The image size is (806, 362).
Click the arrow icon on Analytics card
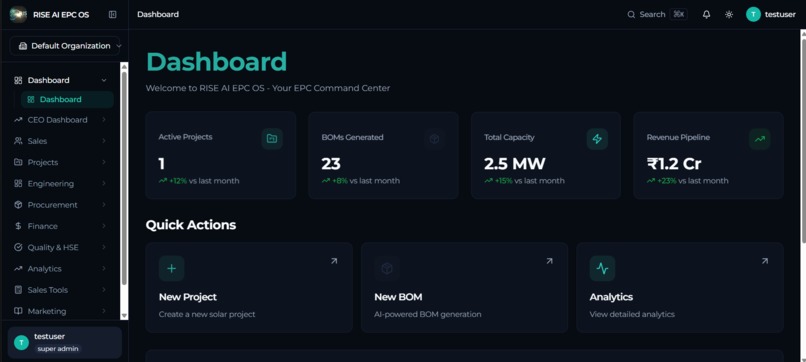click(765, 261)
